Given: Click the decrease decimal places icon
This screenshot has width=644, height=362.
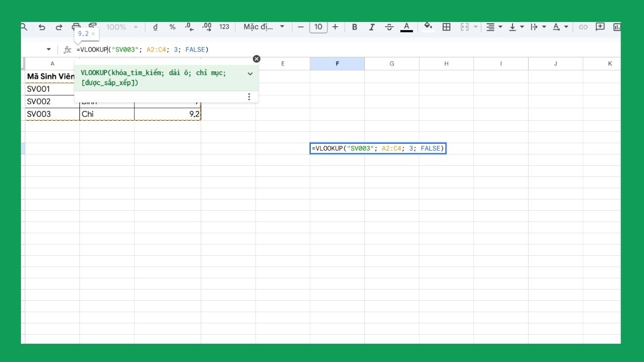Looking at the screenshot, I should coord(188,26).
